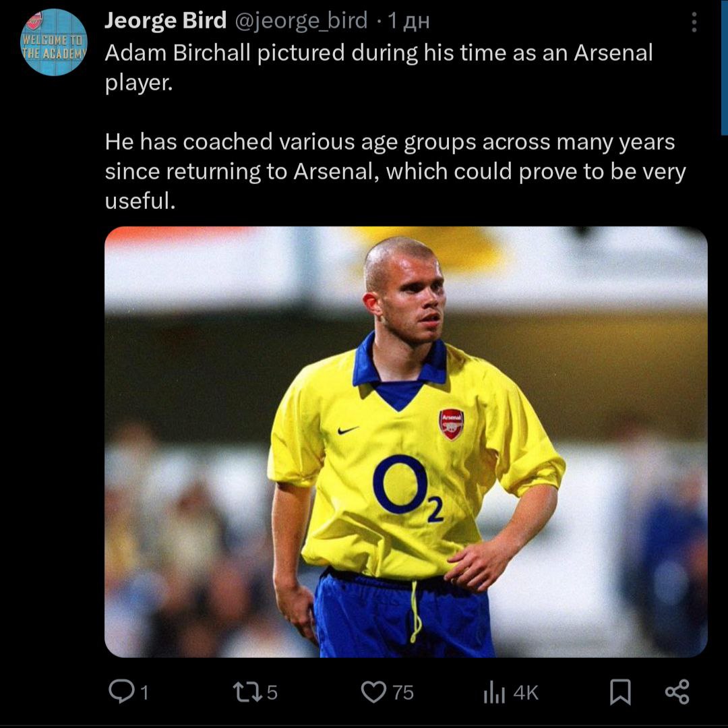The height and width of the screenshot is (728, 728).
Task: Click the like count "75"
Action: click(402, 692)
